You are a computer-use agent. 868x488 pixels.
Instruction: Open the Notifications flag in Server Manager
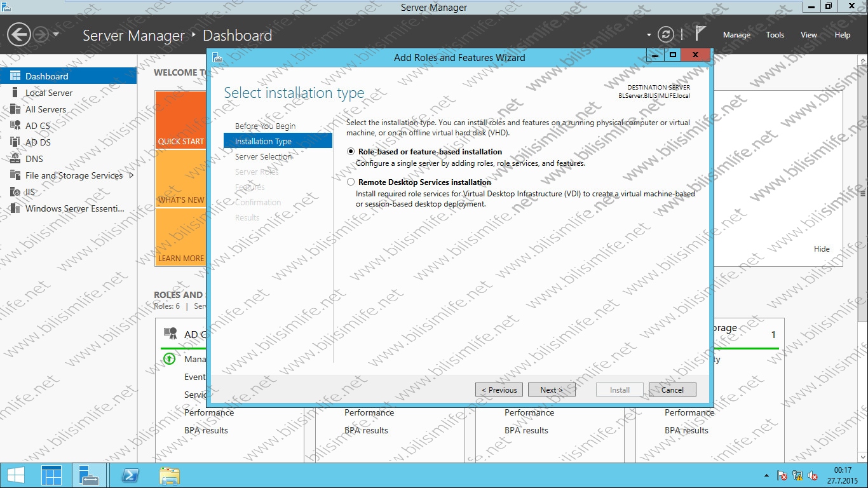(x=700, y=34)
